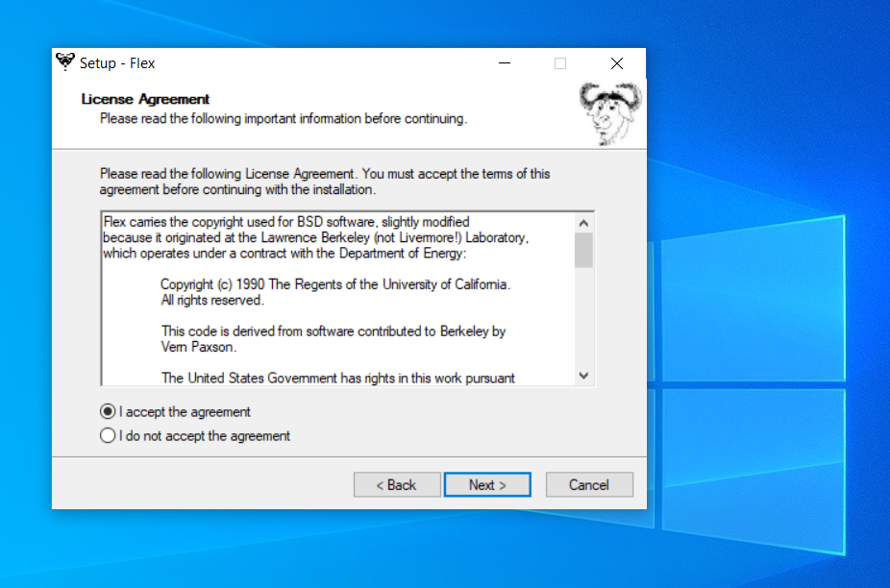The image size is (890, 588).
Task: Click the GNU logo in the title bar
Action: pyautogui.click(x=64, y=61)
